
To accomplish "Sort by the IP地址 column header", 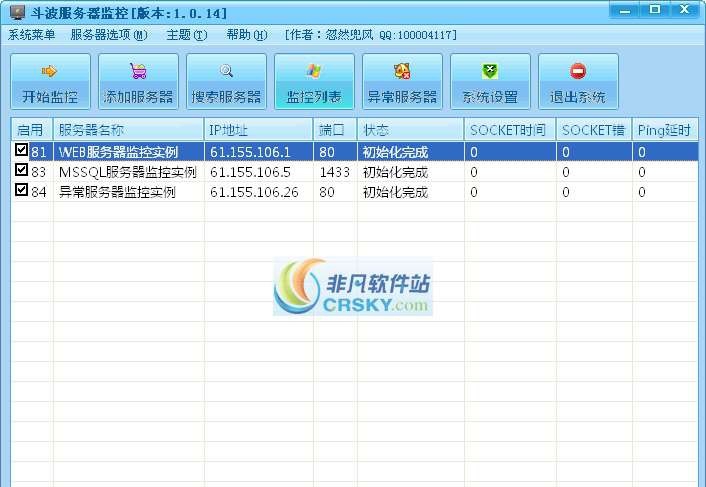I will coord(258,130).
